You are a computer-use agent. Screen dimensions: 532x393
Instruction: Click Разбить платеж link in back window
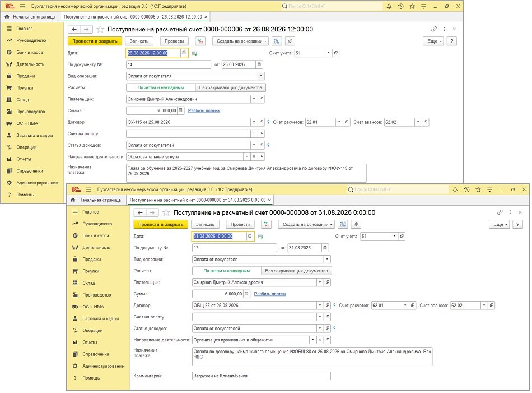pyautogui.click(x=204, y=110)
